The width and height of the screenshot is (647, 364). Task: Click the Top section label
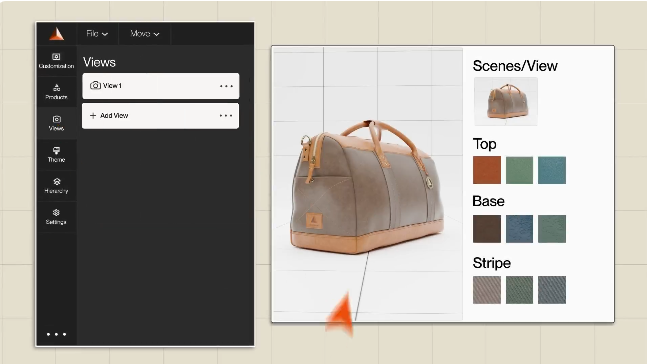[x=484, y=144]
